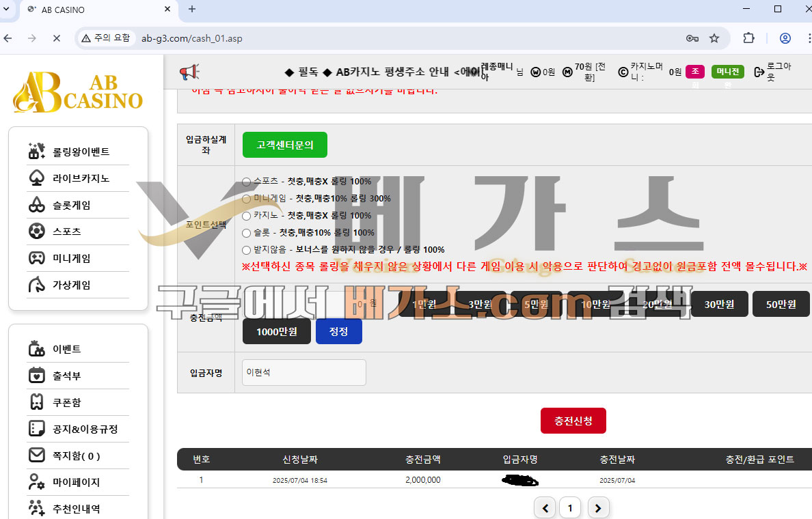812x519 pixels.
Task: Switch to the AB CASINO browser tab
Action: [98, 10]
